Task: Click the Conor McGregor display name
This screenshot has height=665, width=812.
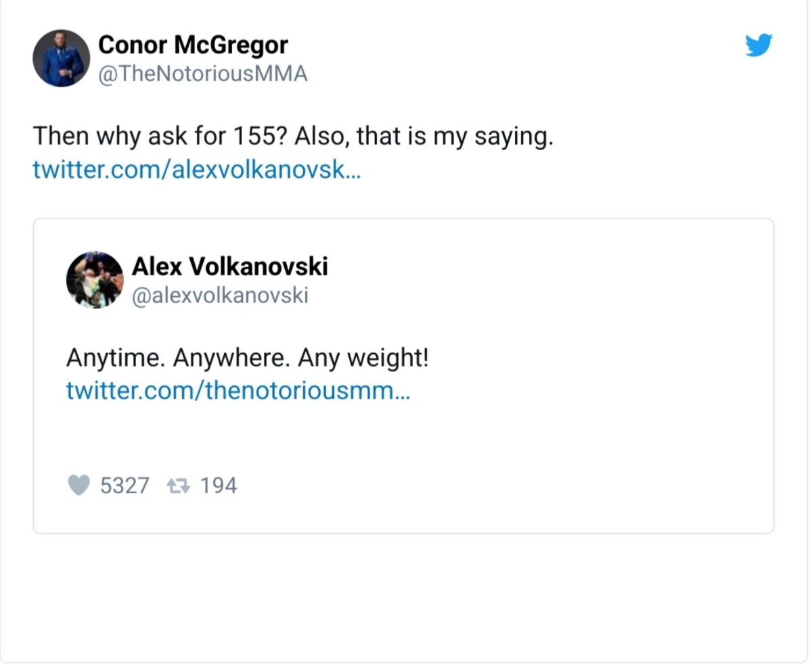Action: [x=193, y=45]
